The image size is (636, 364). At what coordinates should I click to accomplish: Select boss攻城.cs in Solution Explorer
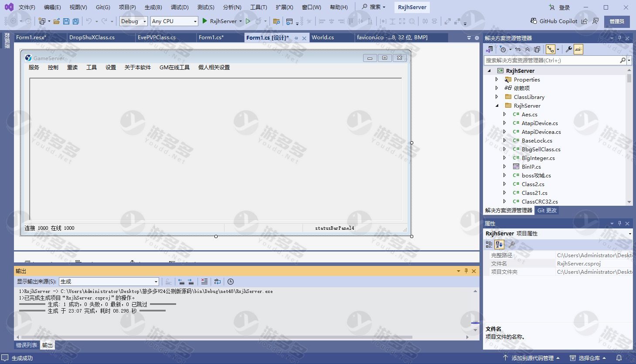coord(536,175)
